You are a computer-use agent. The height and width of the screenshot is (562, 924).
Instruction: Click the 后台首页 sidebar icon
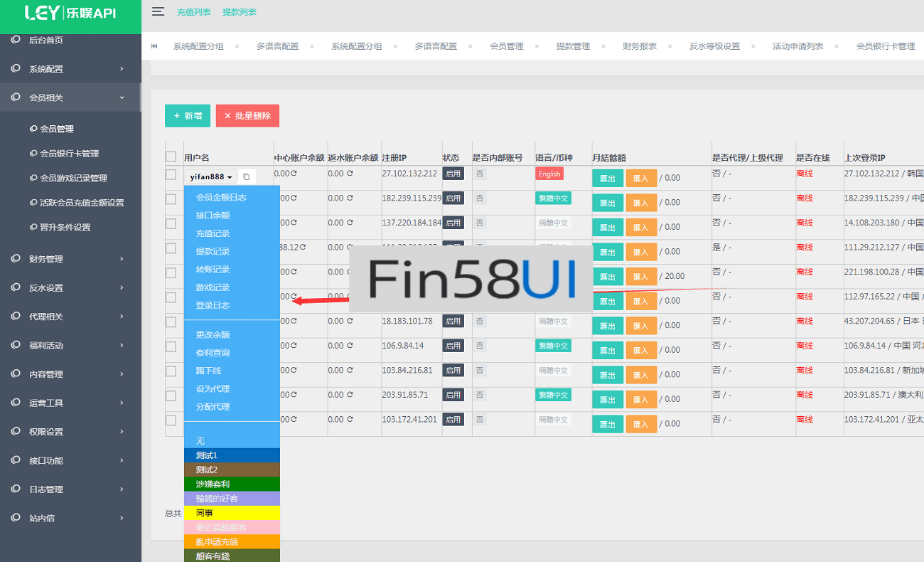[16, 40]
